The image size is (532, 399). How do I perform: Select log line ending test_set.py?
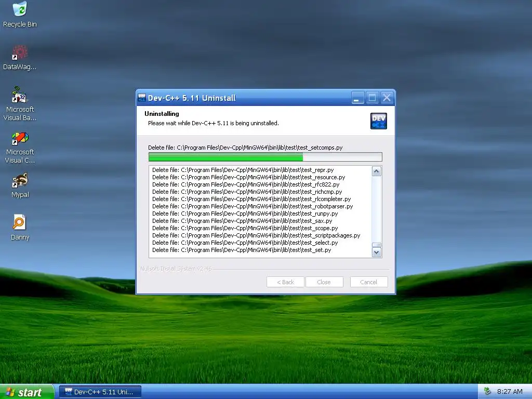coord(242,250)
